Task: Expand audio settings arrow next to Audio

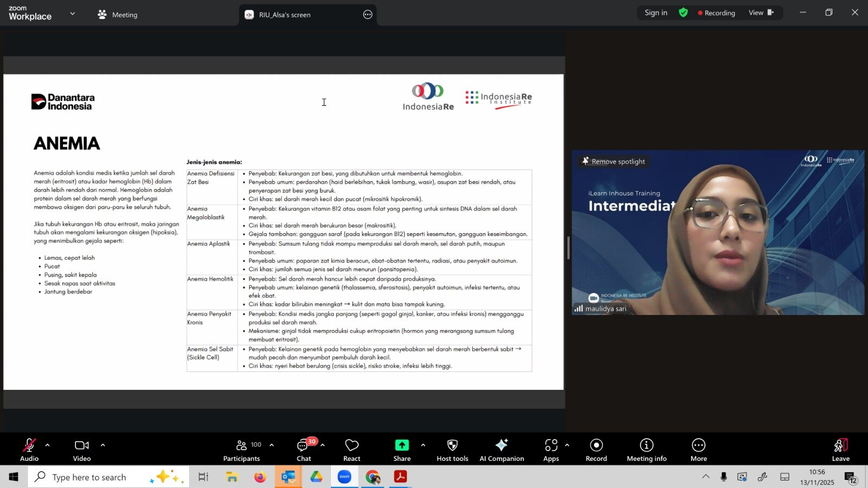Action: 48,445
